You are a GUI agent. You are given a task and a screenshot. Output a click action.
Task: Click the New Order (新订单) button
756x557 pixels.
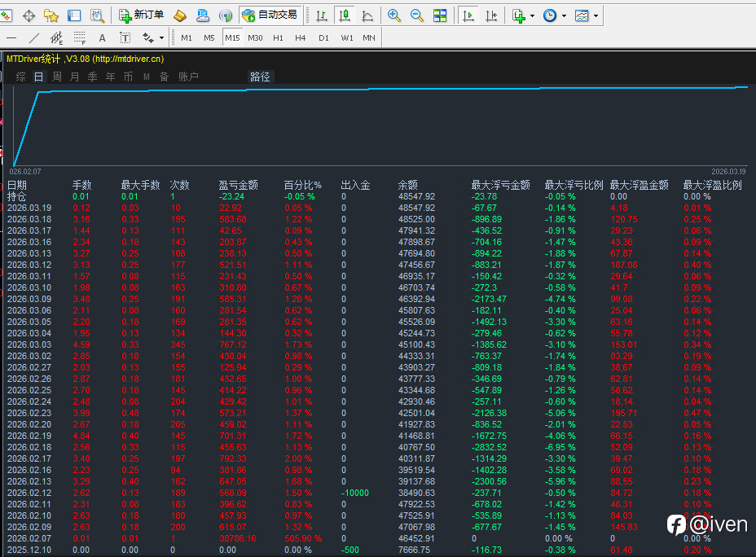(x=142, y=15)
